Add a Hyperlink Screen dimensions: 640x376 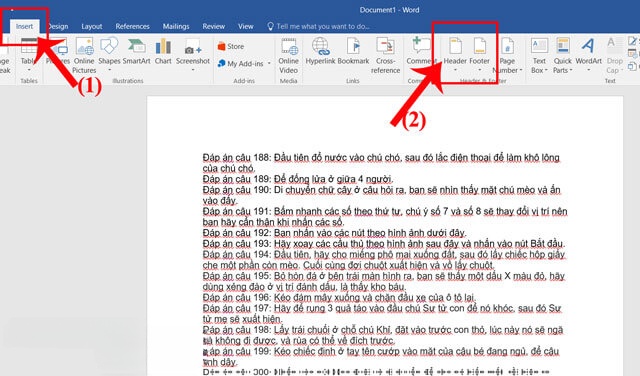[320, 51]
